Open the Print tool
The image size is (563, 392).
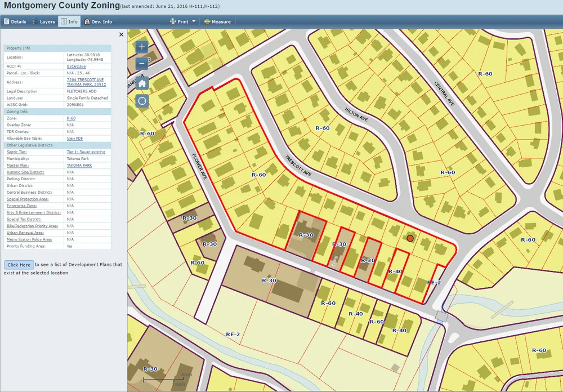click(179, 21)
